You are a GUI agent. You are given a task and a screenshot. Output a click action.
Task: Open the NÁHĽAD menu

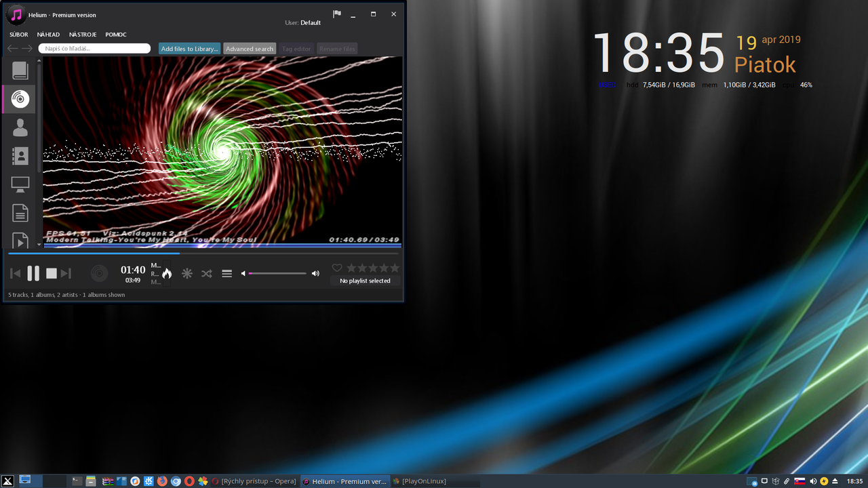tap(48, 35)
